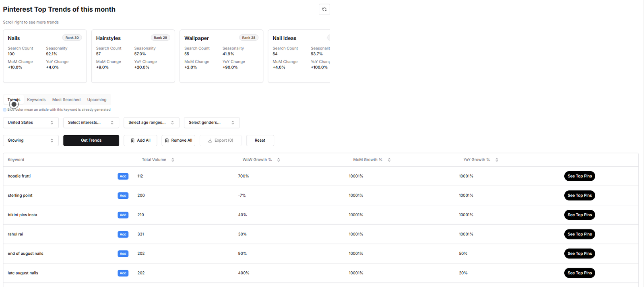Click the late august nails keyword text
This screenshot has width=644, height=287.
(x=23, y=273)
